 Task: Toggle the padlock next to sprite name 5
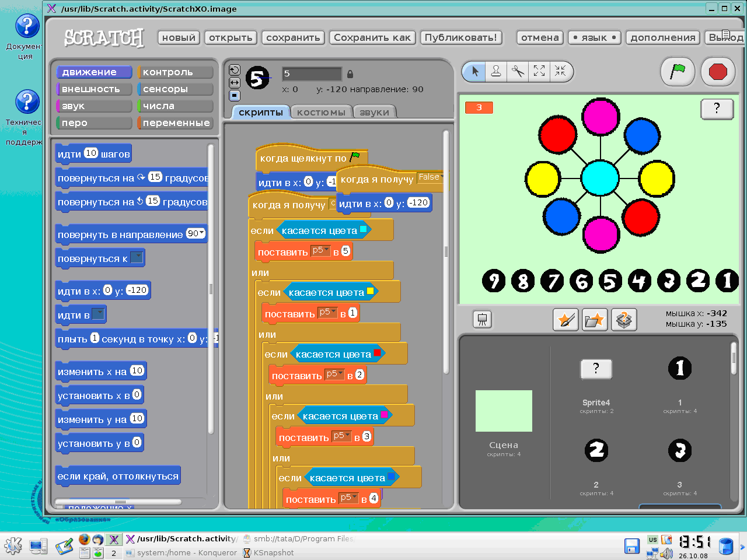click(350, 73)
